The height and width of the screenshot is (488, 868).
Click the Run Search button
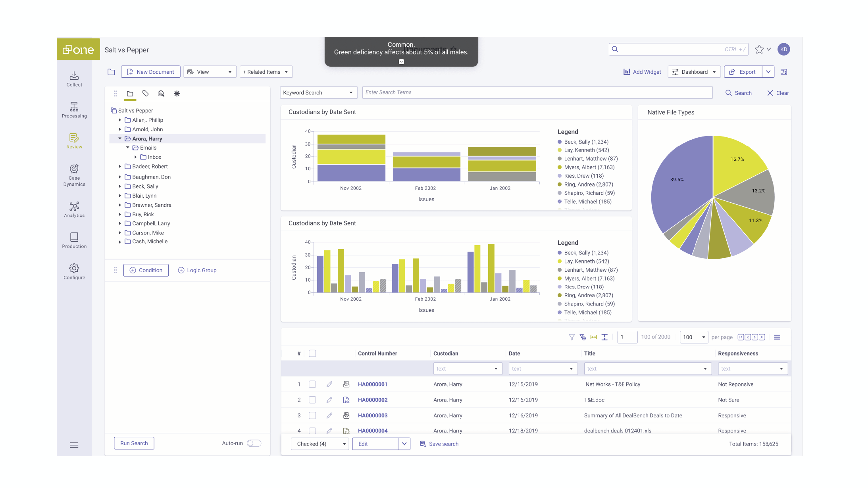point(134,443)
